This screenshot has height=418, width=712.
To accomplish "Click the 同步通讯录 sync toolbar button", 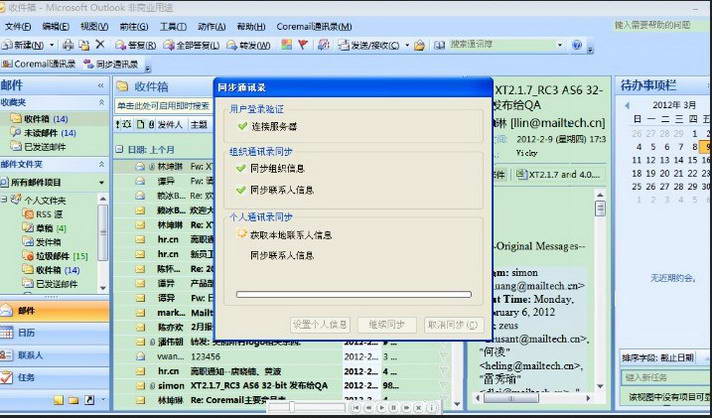I will [x=111, y=64].
